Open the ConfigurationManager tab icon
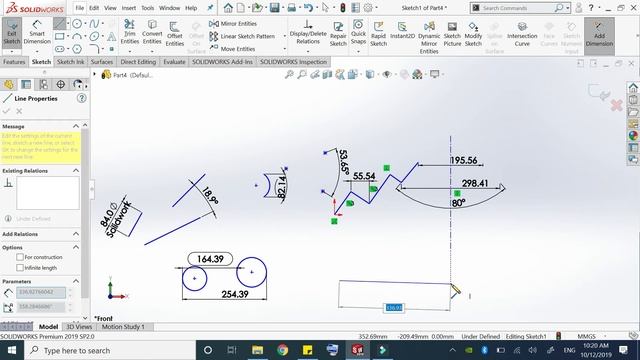This screenshot has height=360, width=640. (43, 84)
